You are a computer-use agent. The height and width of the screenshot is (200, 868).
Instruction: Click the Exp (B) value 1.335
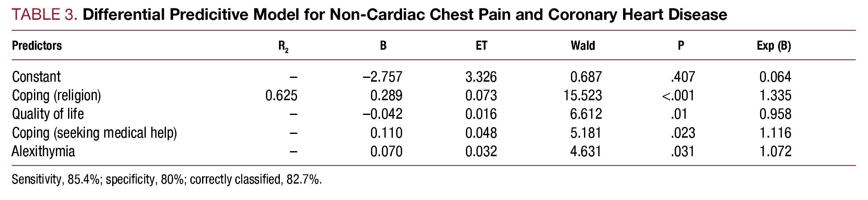click(775, 96)
